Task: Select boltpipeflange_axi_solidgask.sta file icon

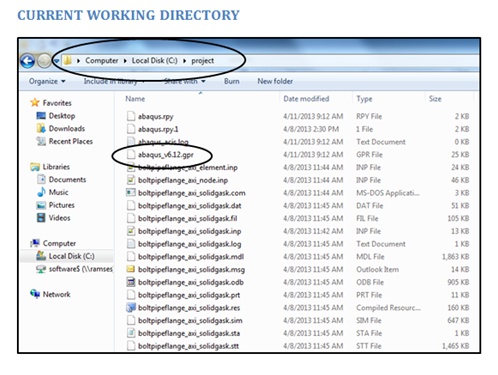Action: tap(131, 333)
